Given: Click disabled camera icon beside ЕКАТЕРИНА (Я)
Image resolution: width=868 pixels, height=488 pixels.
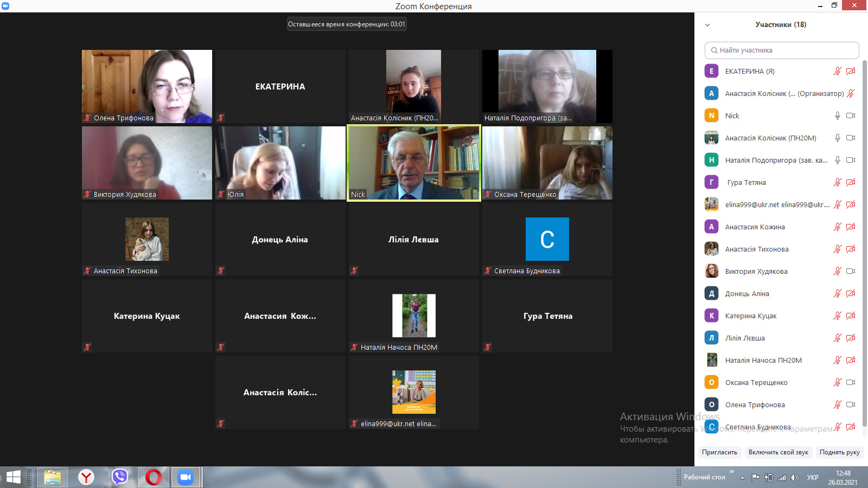Looking at the screenshot, I should (851, 71).
